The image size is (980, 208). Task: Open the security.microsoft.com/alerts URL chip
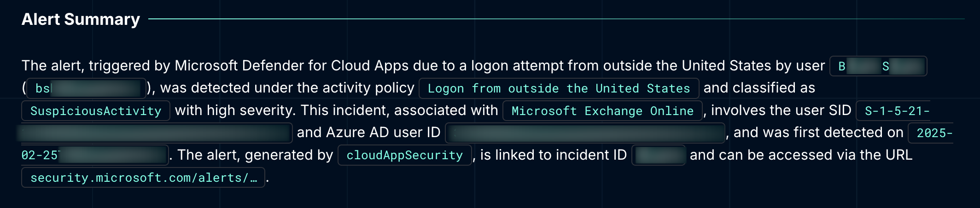(x=143, y=178)
